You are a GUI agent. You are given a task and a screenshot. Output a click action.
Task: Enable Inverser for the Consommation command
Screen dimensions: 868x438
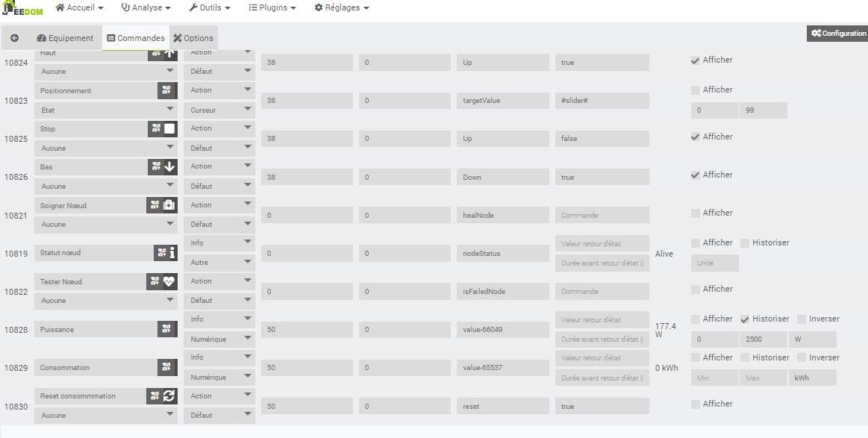pyautogui.click(x=802, y=357)
